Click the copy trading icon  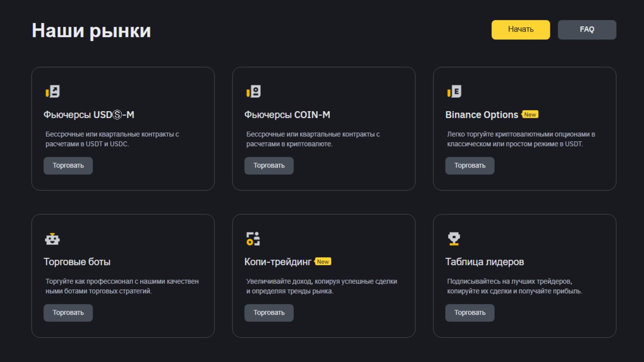253,239
